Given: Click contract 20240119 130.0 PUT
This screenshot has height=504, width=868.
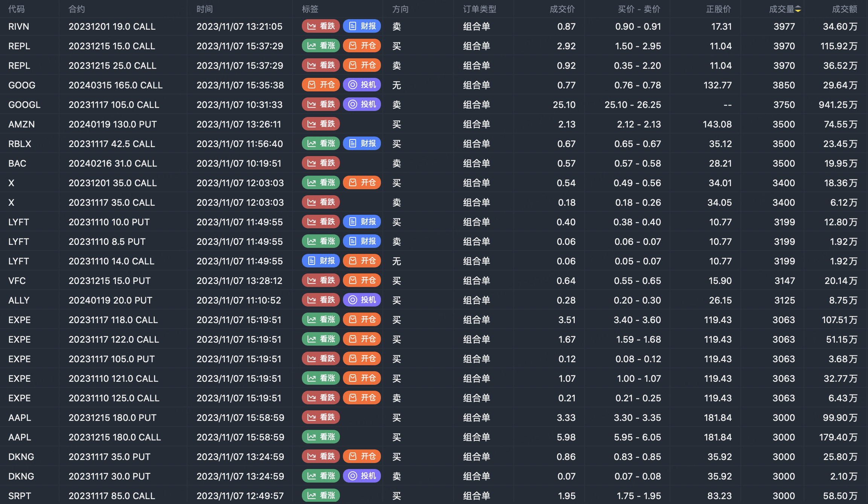Looking at the screenshot, I should 113,124.
